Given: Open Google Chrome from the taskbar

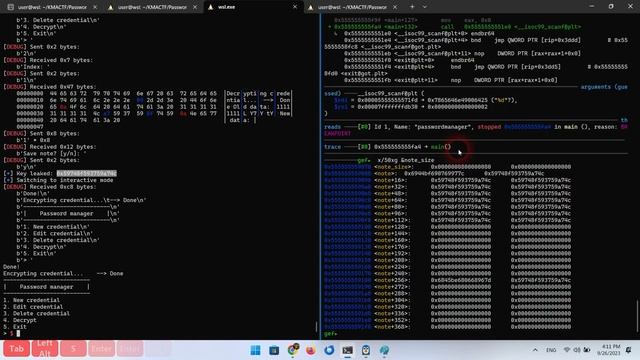Looking at the screenshot, I should [292, 350].
